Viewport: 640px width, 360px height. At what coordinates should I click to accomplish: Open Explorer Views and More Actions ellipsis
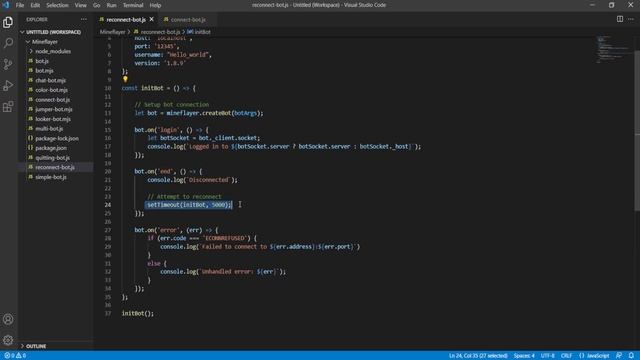tap(84, 19)
